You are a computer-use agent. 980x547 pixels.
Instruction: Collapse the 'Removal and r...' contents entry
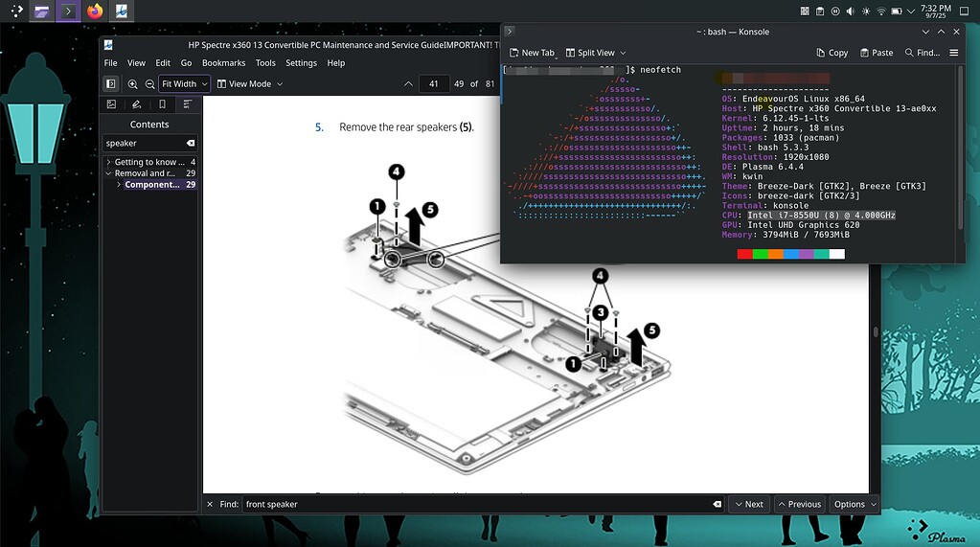point(108,173)
